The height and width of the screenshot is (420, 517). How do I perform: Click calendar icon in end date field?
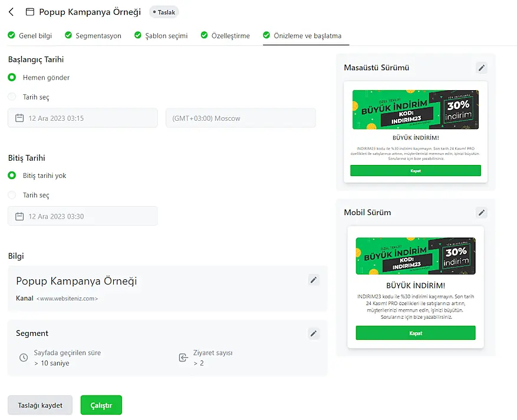click(x=19, y=216)
